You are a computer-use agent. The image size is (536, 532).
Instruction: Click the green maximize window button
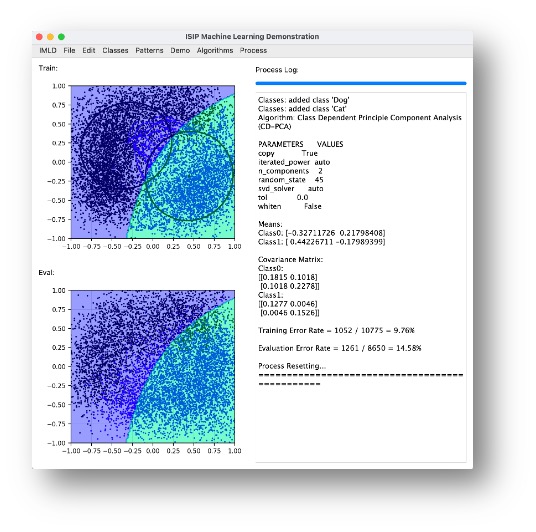(x=62, y=37)
